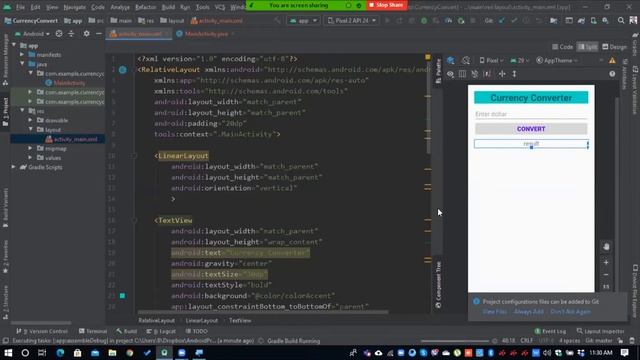Viewport: 640px width, 360px height.
Task: Select the result TextView in preview
Action: [x=531, y=144]
